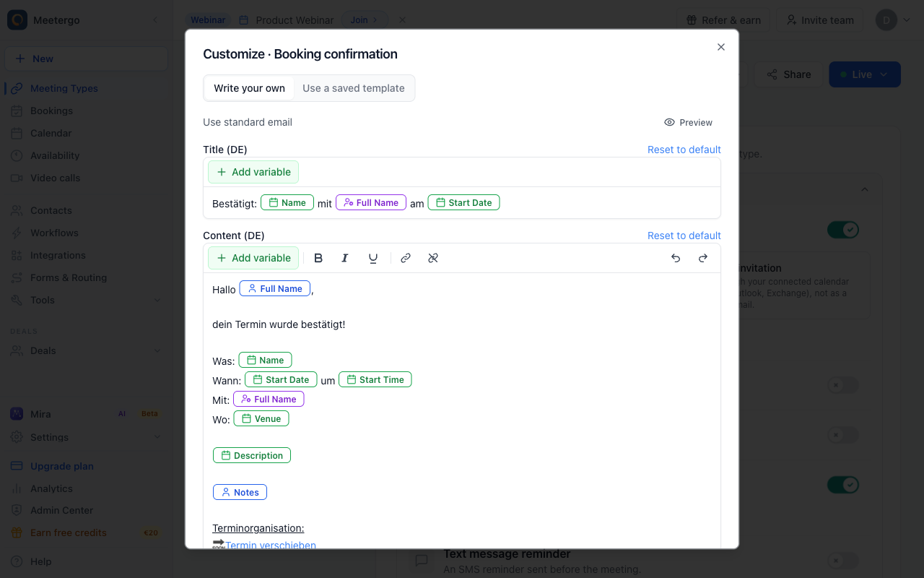Click the Refer & earn button
Screen dimensions: 924x578
723,20
